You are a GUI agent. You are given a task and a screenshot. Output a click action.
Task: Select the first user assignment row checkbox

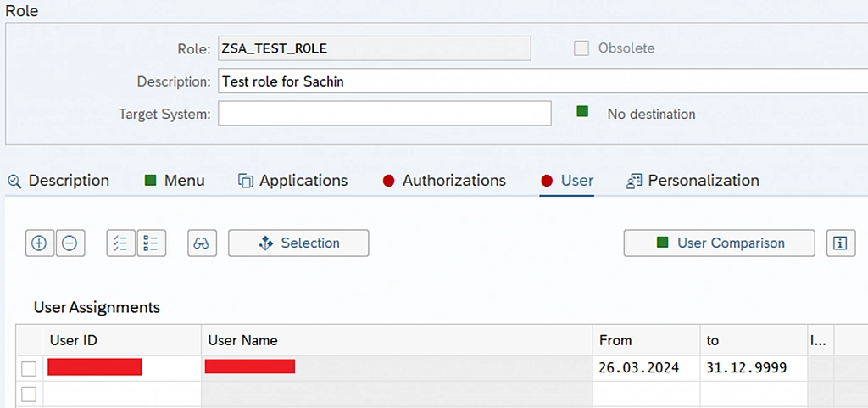tap(29, 369)
